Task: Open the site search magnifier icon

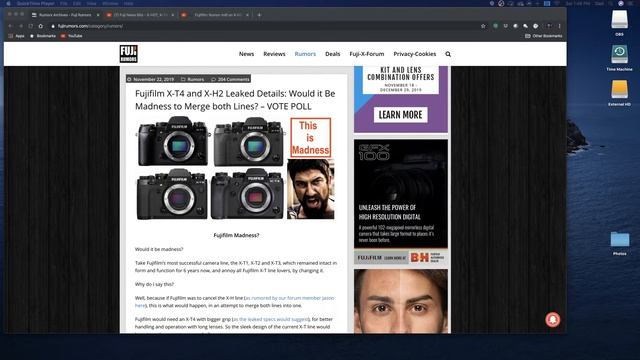Action: [448, 54]
